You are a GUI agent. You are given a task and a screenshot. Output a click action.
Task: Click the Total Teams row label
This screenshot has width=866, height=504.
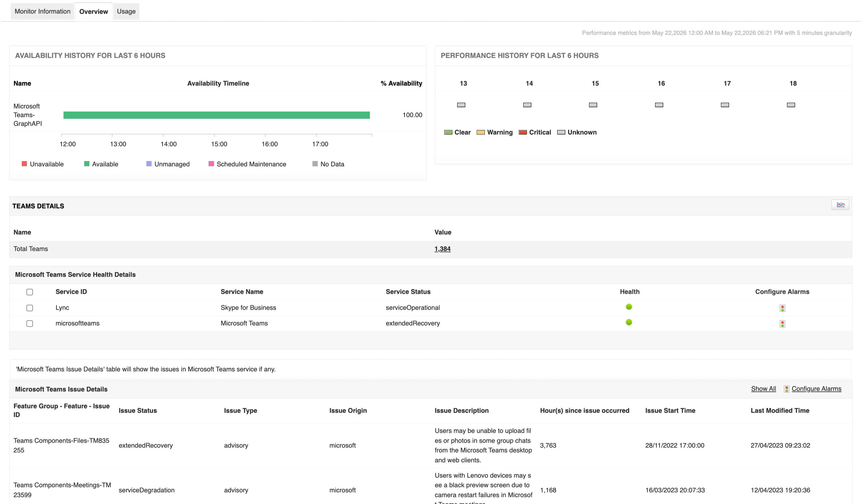point(31,249)
